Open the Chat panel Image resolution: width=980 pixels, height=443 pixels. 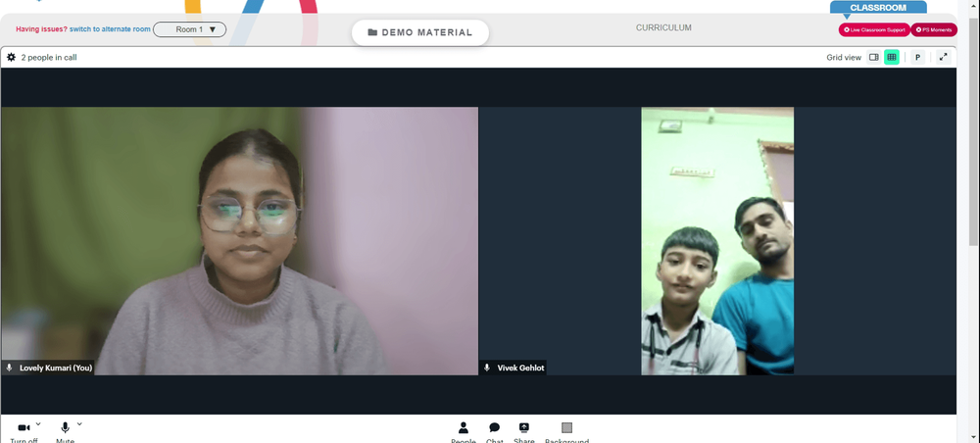click(494, 432)
